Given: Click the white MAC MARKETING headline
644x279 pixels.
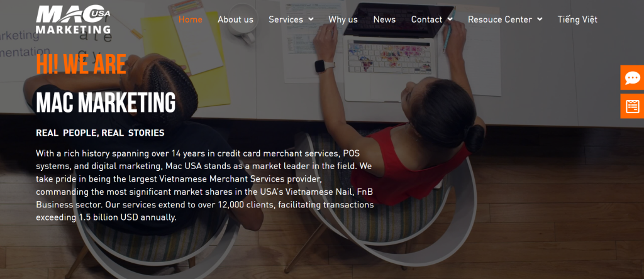Looking at the screenshot, I should click(x=106, y=102).
